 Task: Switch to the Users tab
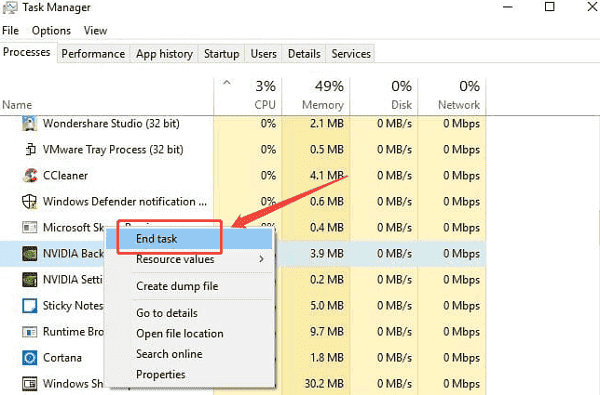point(263,54)
